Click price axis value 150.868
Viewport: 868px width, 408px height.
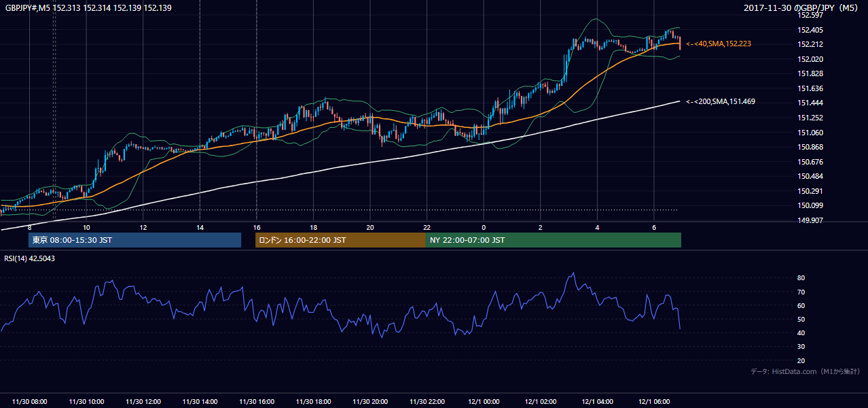click(810, 147)
